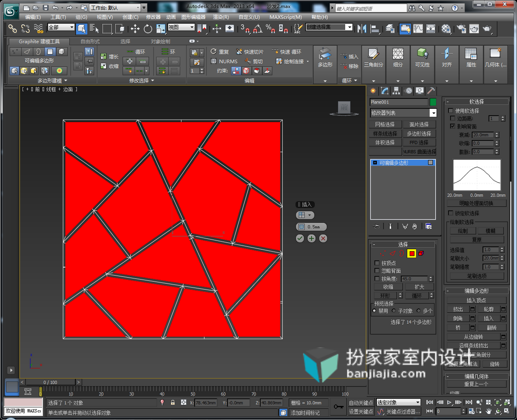The width and height of the screenshot is (517, 420).
Task: Open Select by Name dialog icon
Action: (94, 28)
